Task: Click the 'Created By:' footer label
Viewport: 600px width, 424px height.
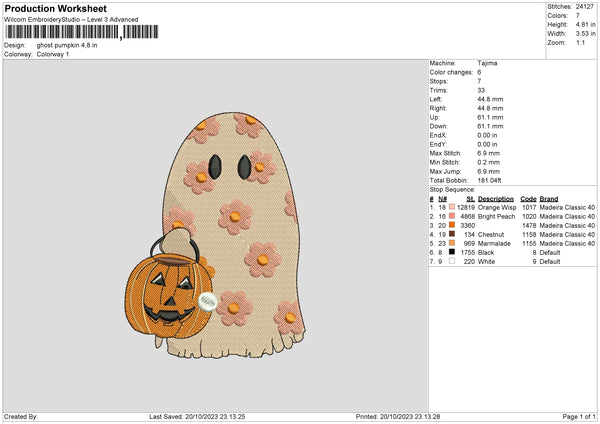Action: click(x=21, y=416)
